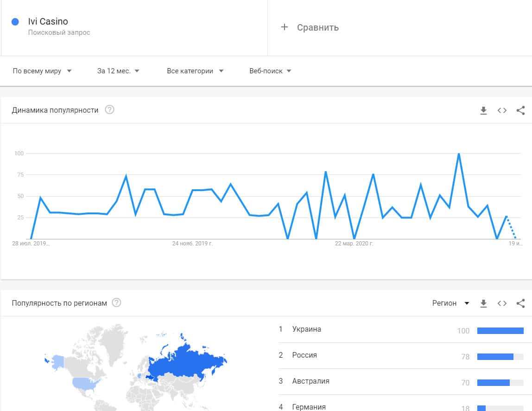
Task: Select Украина in the region ranking
Action: click(x=307, y=329)
